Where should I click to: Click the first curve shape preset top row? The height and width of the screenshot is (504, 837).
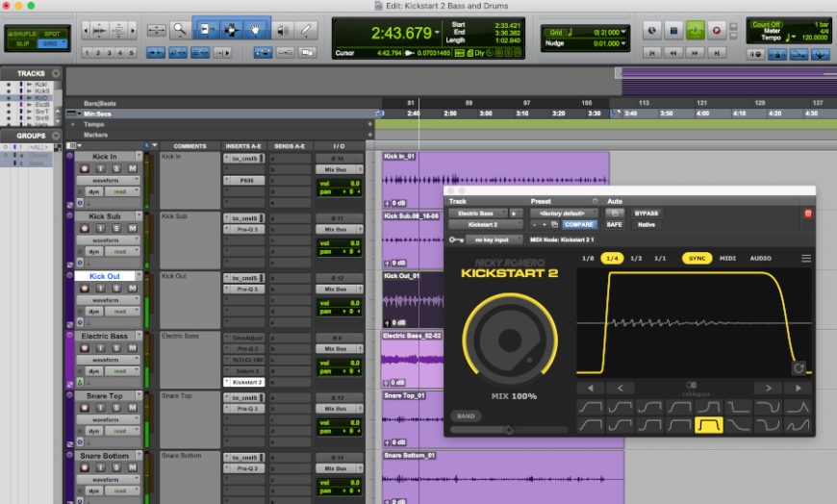pos(591,408)
